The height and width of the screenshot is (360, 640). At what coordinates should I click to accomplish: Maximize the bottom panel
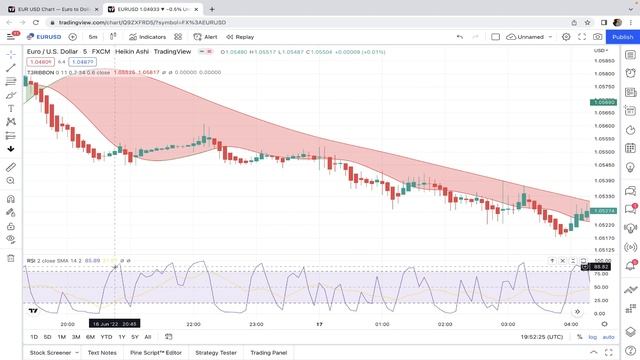click(x=609, y=352)
